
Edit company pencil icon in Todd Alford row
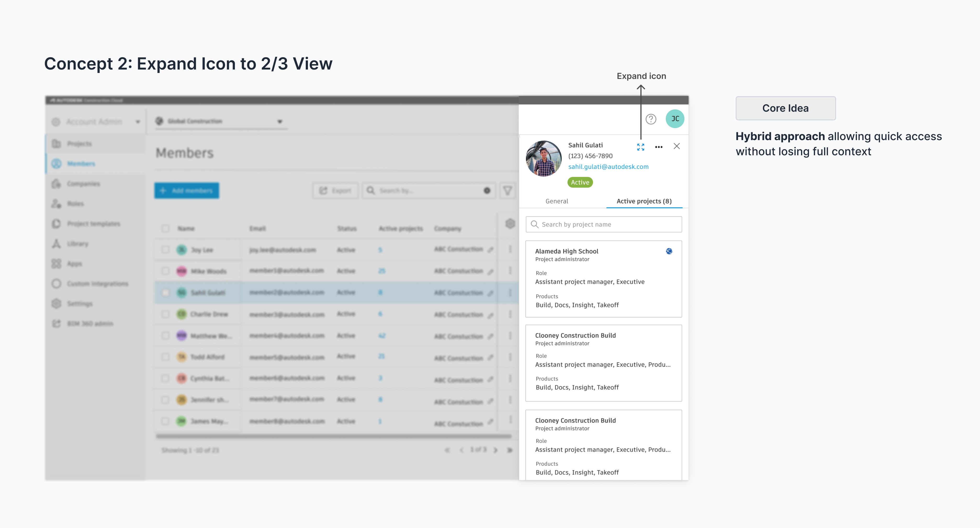[491, 358]
